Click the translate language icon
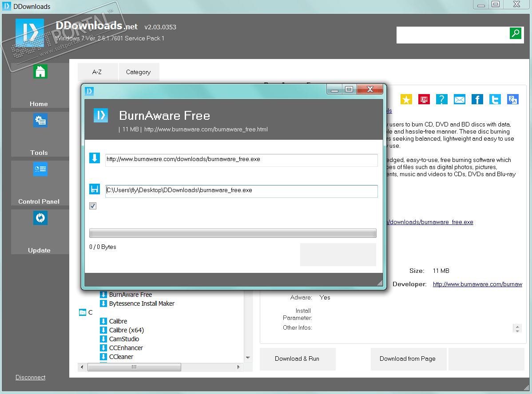 (512, 99)
